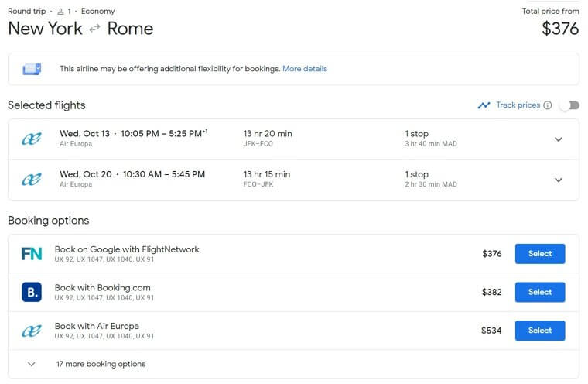Click flight numbers under the Booking.com option

[x=104, y=297]
